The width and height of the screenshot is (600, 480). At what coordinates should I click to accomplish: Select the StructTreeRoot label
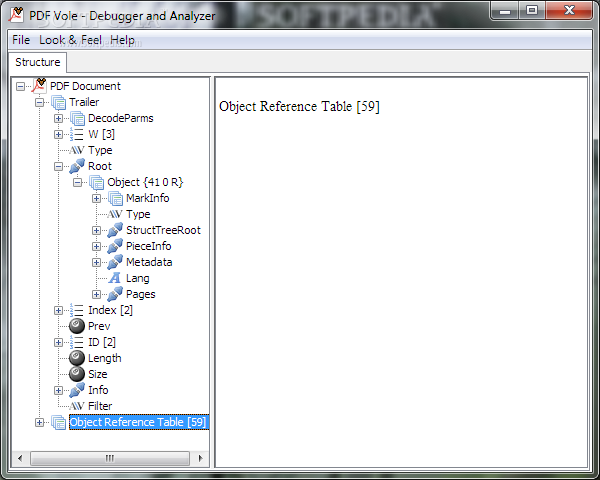(x=163, y=230)
